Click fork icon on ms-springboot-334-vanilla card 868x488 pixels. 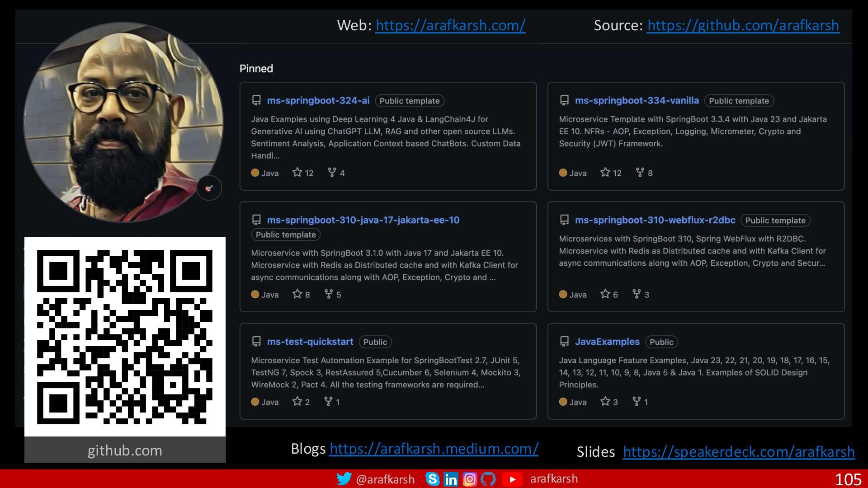[x=640, y=172]
